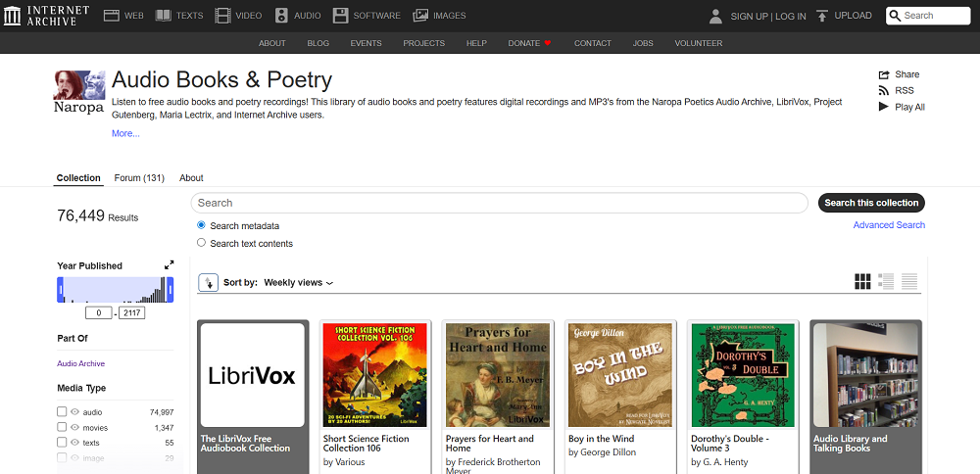
Task: Open the Texts book icon
Action: [x=163, y=16]
